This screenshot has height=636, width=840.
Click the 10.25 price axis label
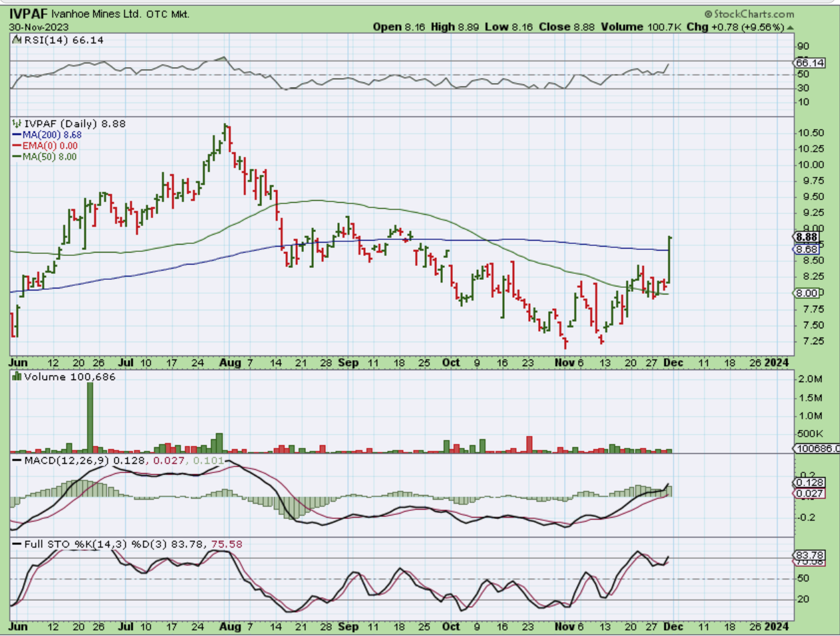pyautogui.click(x=809, y=149)
